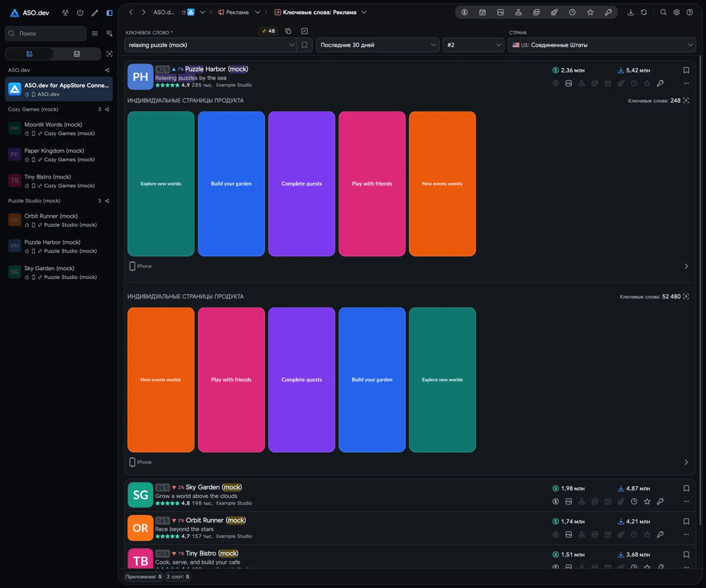706x588 pixels.
Task: Select Orbit Runner (mock) in sidebar
Action: pyautogui.click(x=59, y=220)
